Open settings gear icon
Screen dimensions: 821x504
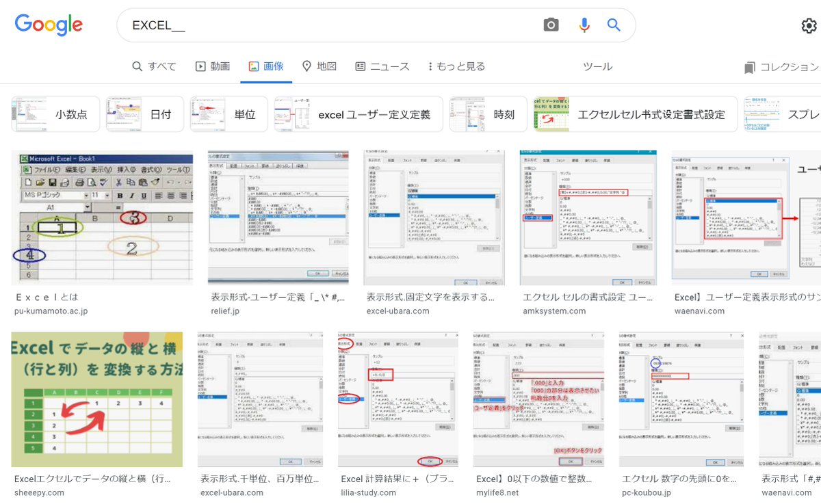809,26
